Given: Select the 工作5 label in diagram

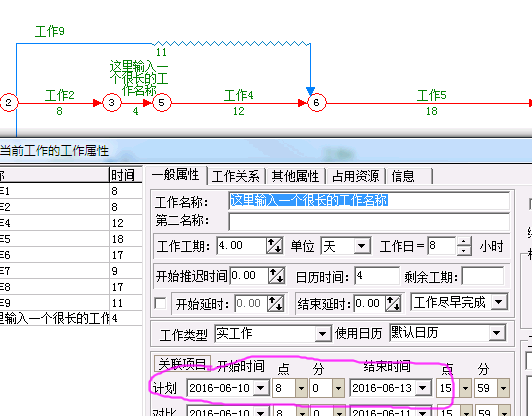Looking at the screenshot, I should pos(432,95).
